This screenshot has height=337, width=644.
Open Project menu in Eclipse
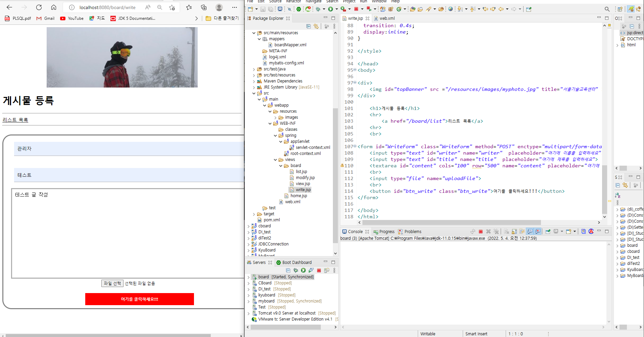click(x=349, y=1)
